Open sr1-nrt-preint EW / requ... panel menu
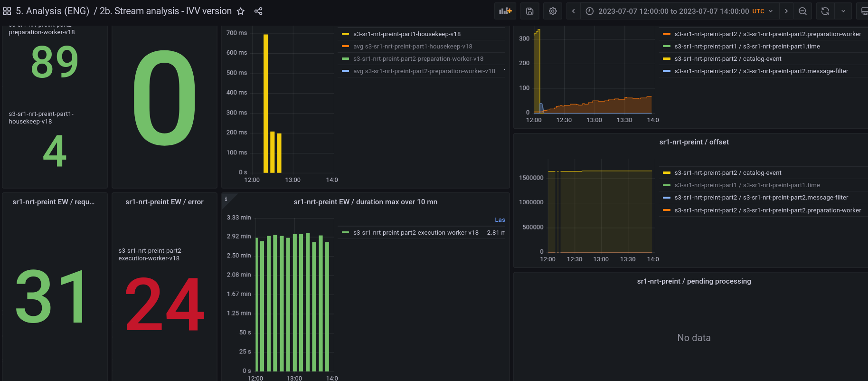 (x=54, y=202)
